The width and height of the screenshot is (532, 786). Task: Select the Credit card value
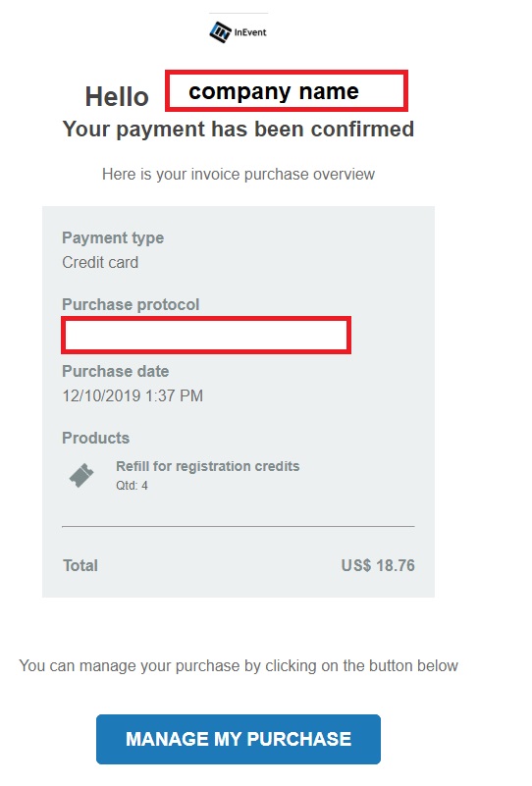(x=100, y=262)
